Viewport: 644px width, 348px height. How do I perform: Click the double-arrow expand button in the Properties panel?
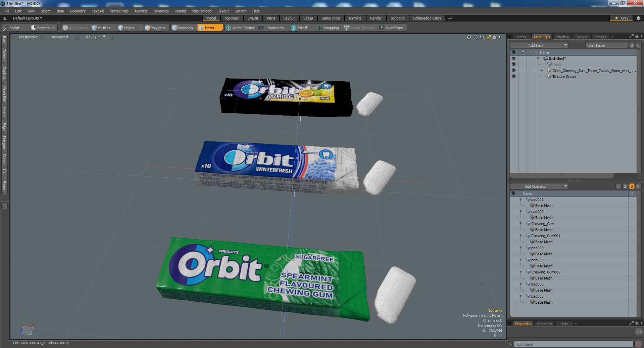pyautogui.click(x=639, y=332)
